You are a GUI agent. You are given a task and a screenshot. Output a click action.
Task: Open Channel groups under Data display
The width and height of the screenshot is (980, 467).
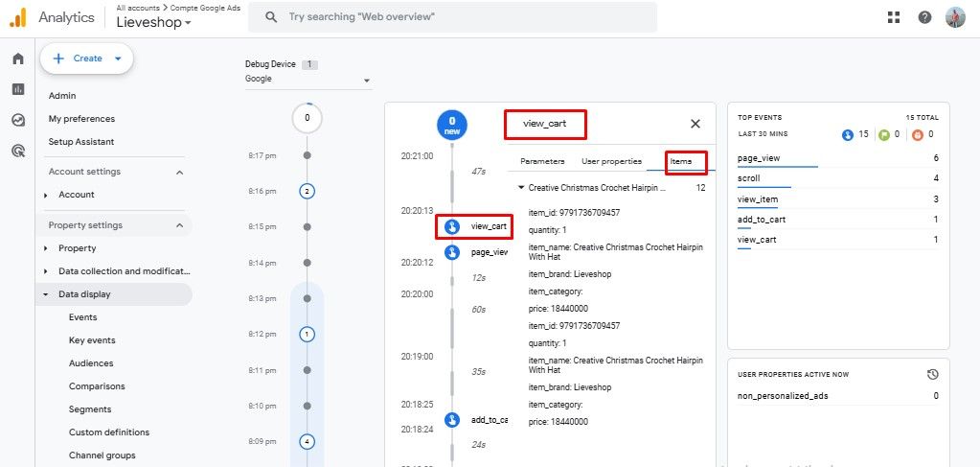(102, 455)
